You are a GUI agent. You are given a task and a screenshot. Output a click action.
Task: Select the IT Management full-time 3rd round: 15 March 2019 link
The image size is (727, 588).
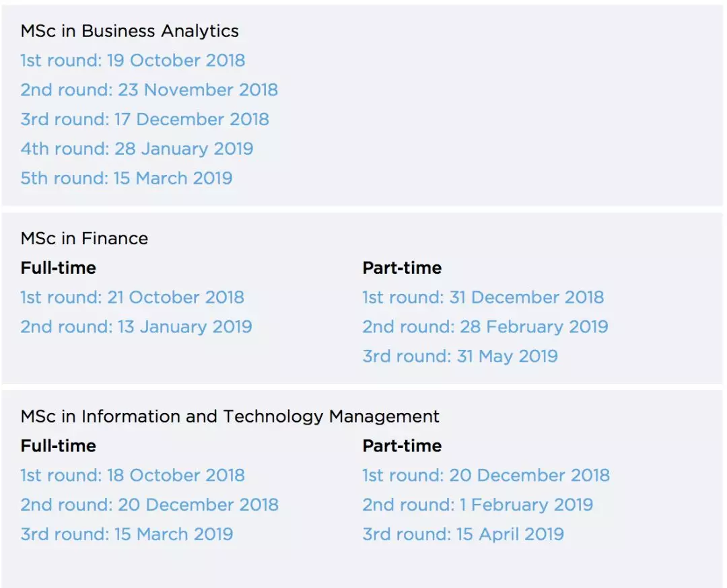(x=127, y=535)
